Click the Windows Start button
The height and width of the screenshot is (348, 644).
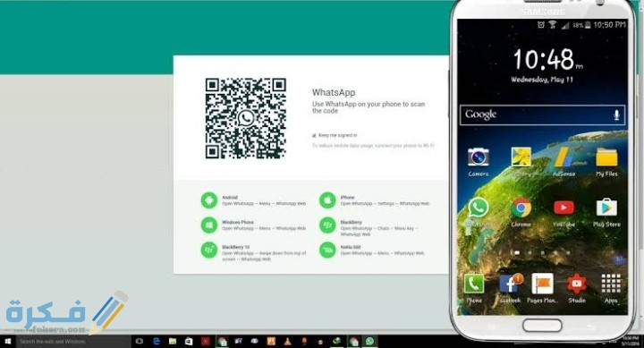click(x=7, y=342)
